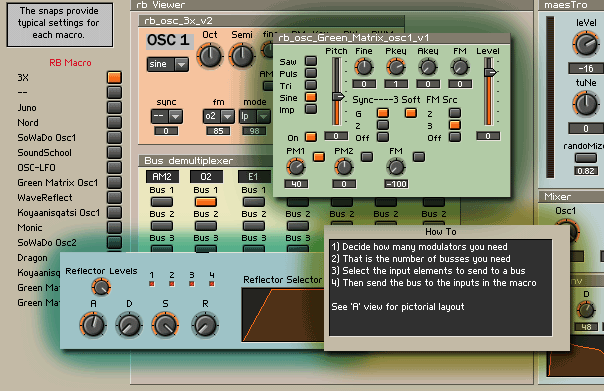The width and height of the screenshot is (604, 391).
Task: Select the Puls waveform button
Action: [x=311, y=73]
